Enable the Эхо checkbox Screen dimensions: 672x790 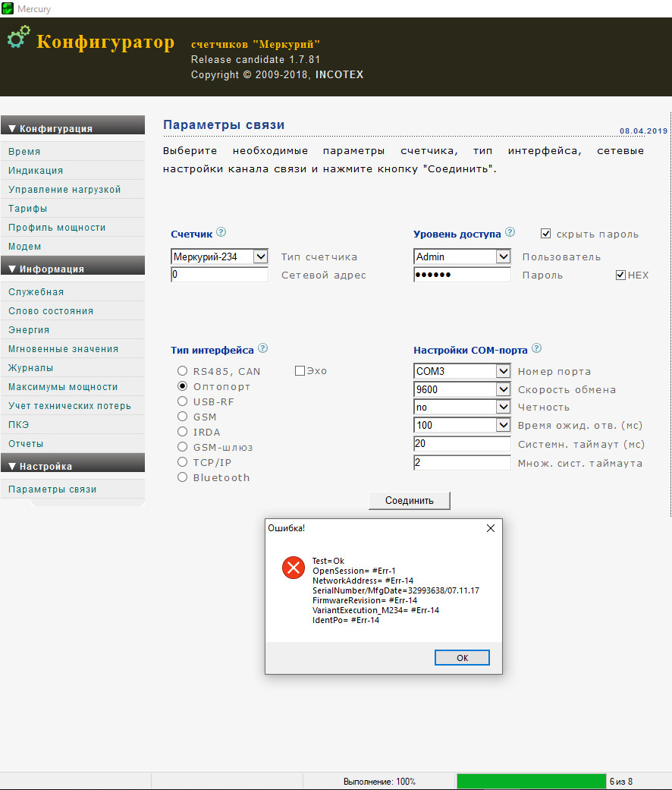pos(300,371)
